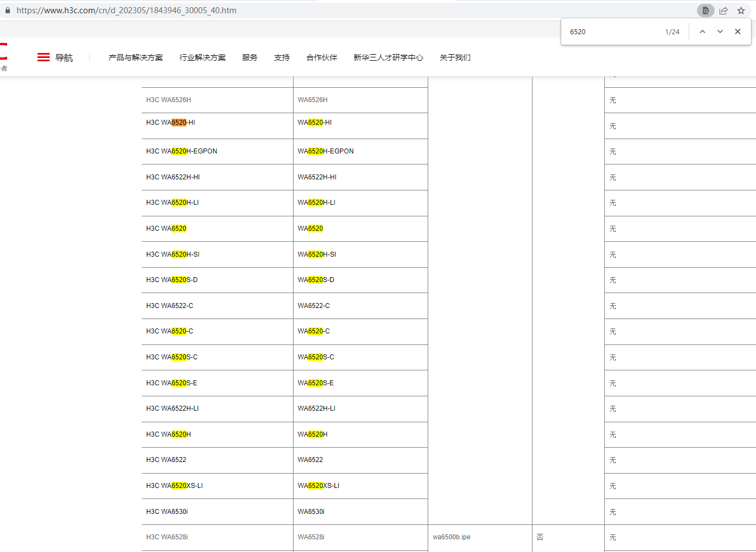Select cell text H3C WA6520XS-LI
Viewport: 756px width, 552px height.
coord(174,486)
